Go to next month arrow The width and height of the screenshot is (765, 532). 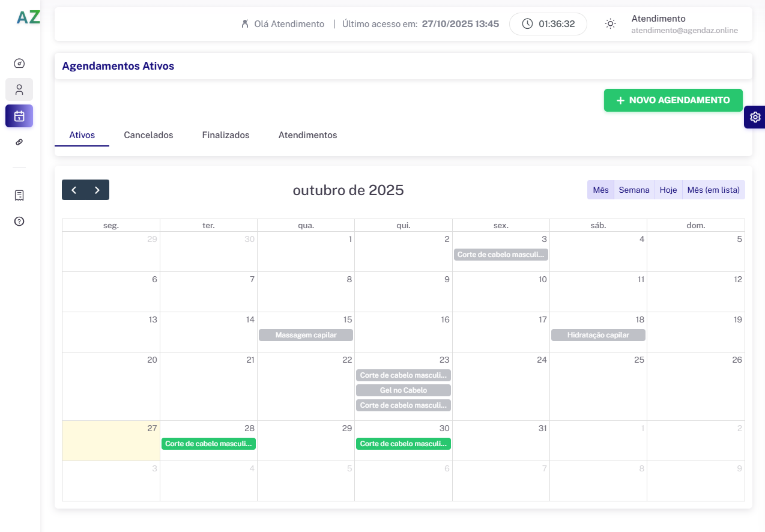point(97,190)
